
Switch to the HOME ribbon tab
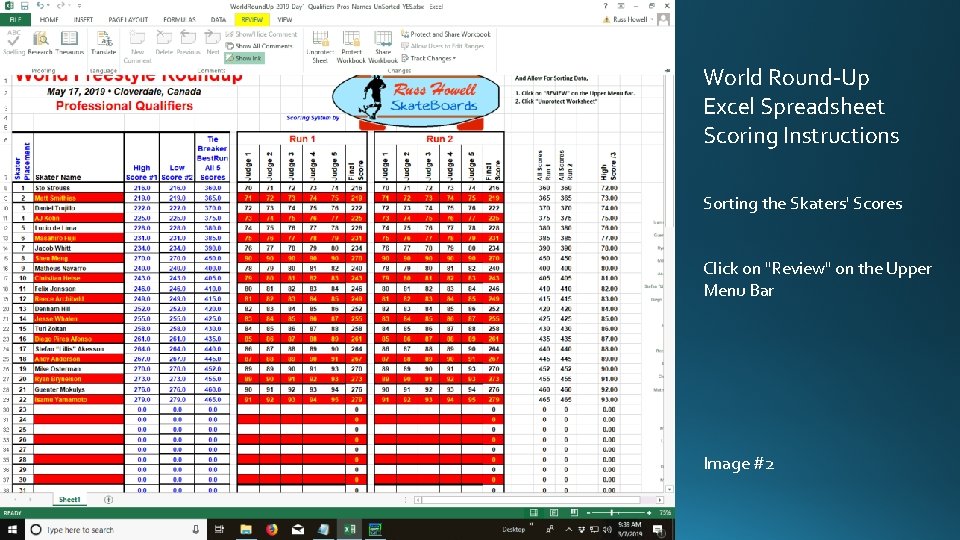pos(49,20)
